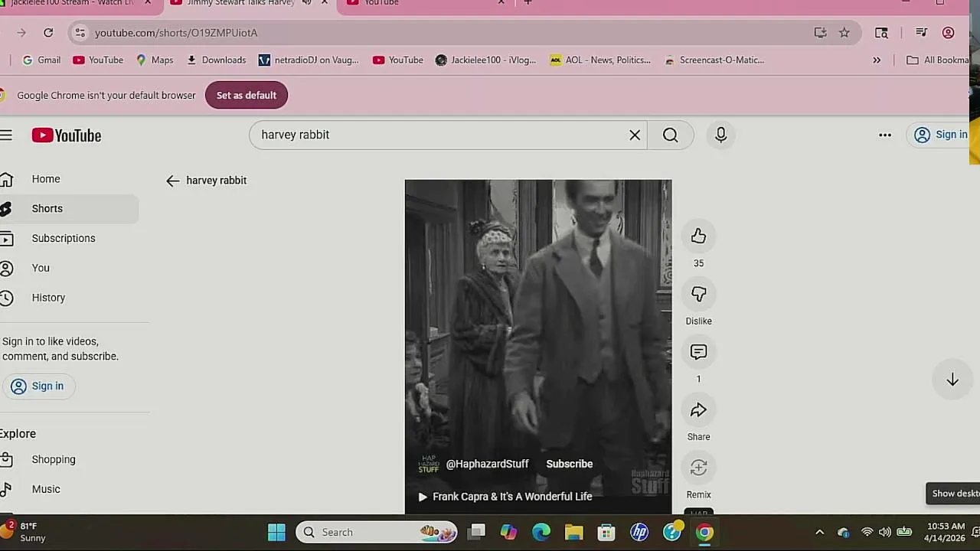
Task: Open comments on the short
Action: [x=698, y=352]
